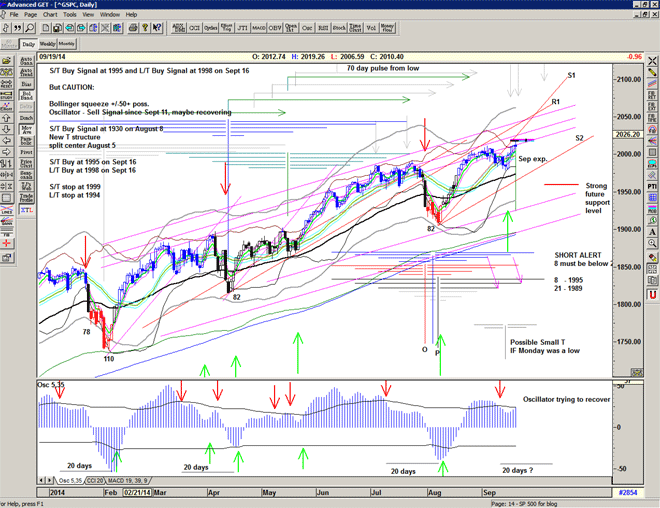This screenshot has height=508, width=660.
Task: Open the Tools menu
Action: click(x=69, y=15)
